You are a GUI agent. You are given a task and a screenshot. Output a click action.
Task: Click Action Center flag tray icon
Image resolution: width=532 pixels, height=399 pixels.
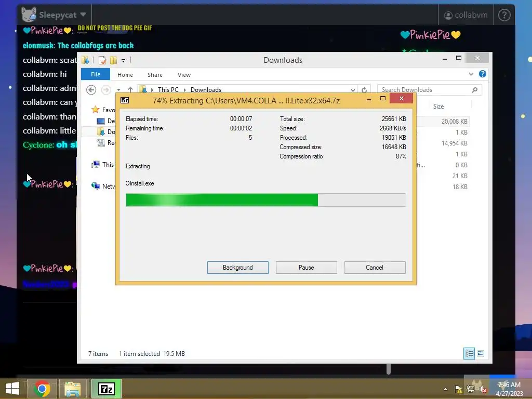[x=458, y=389]
